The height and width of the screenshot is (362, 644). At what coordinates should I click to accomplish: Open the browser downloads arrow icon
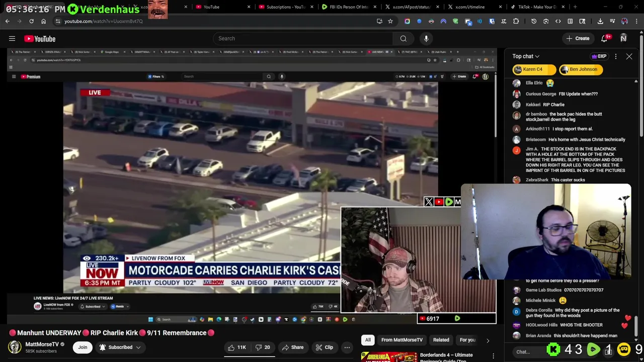(600, 21)
